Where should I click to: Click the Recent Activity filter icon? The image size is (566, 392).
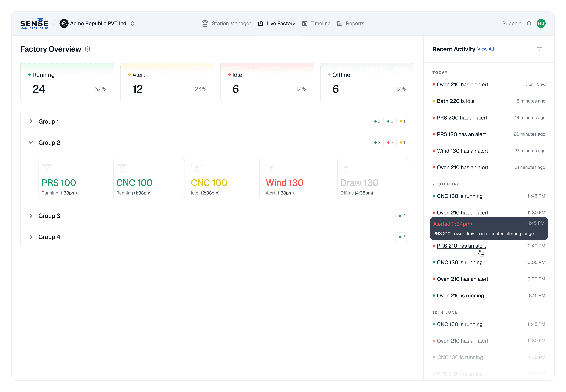pyautogui.click(x=539, y=49)
